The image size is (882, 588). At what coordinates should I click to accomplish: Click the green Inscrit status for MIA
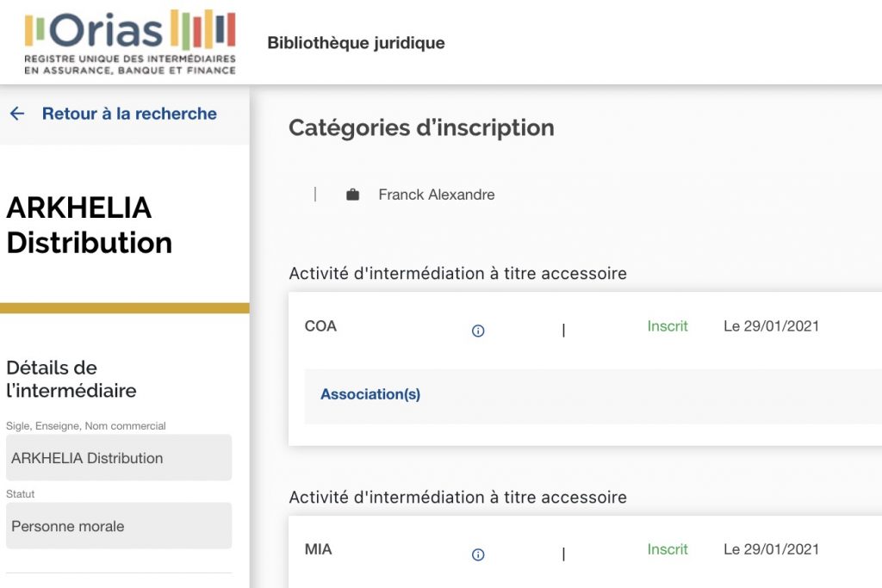tap(668, 549)
